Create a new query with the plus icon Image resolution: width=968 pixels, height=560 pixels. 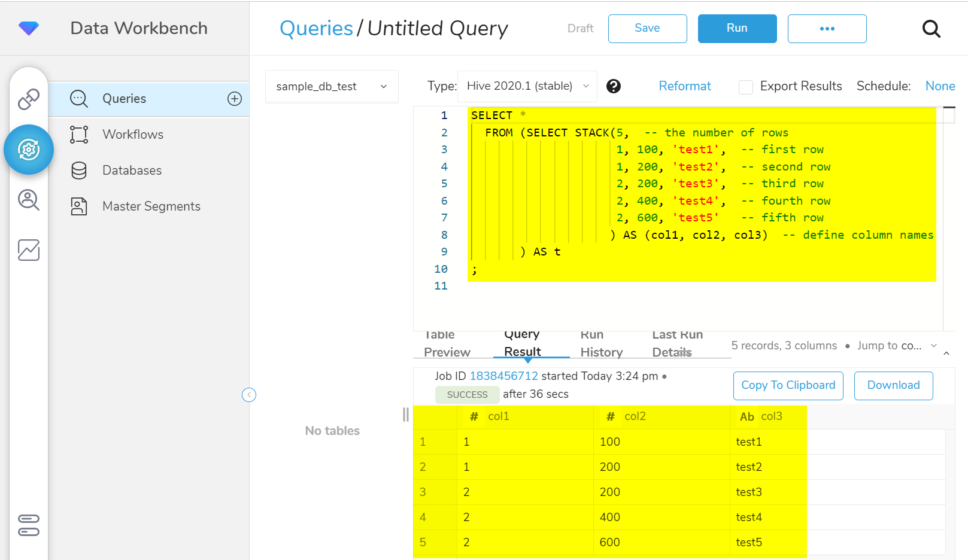[x=234, y=99]
